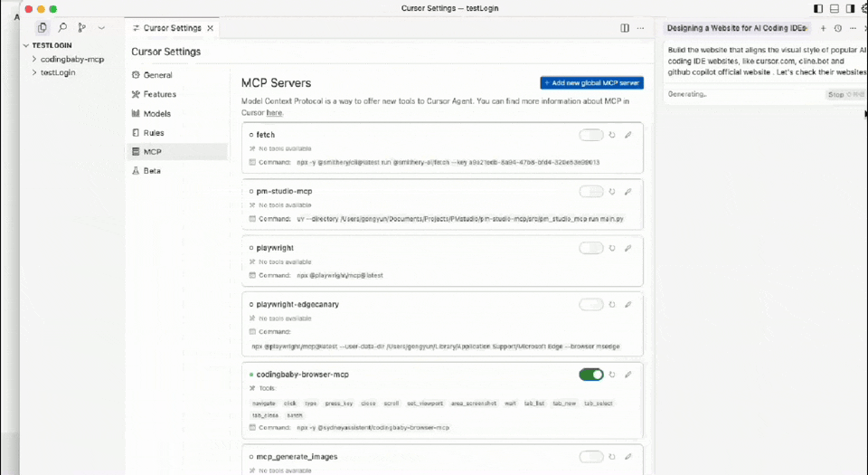The image size is (868, 475).
Task: Edit the mcp_generate_images server
Action: (x=627, y=457)
